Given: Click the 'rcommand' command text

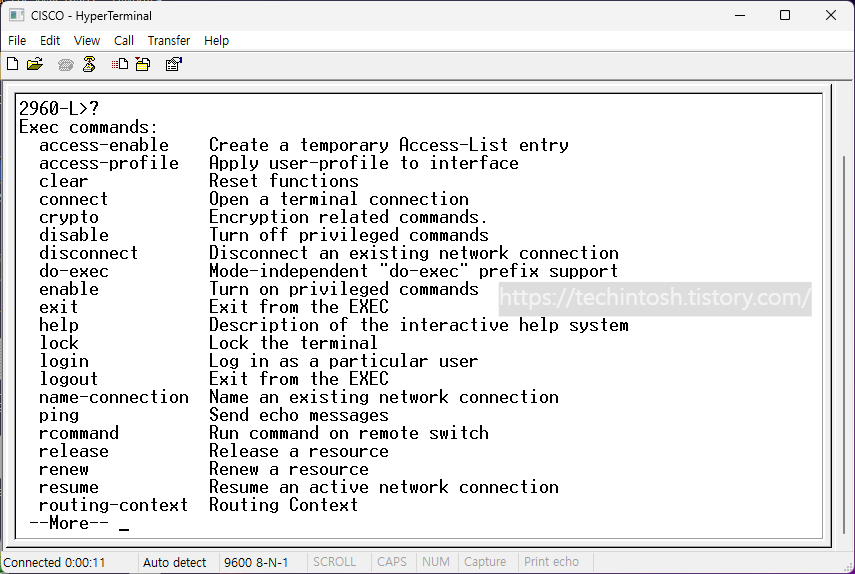Looking at the screenshot, I should coord(79,433).
